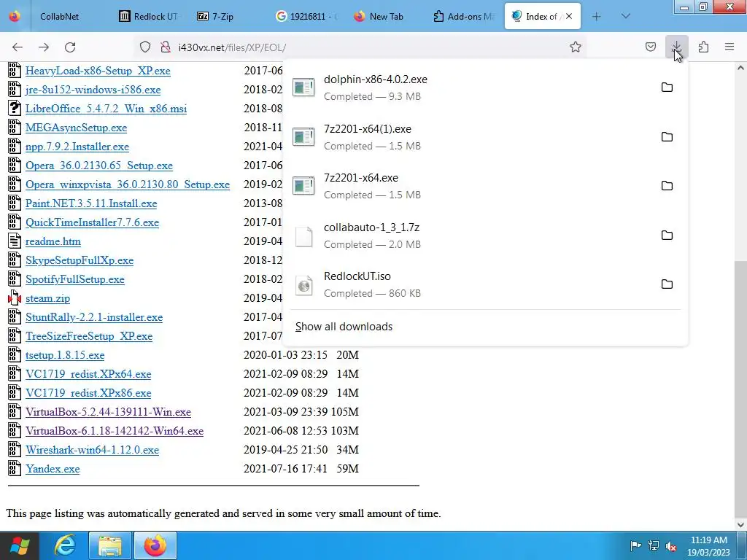747x560 pixels.
Task: Switch to the New Tab tab
Action: pos(385,16)
